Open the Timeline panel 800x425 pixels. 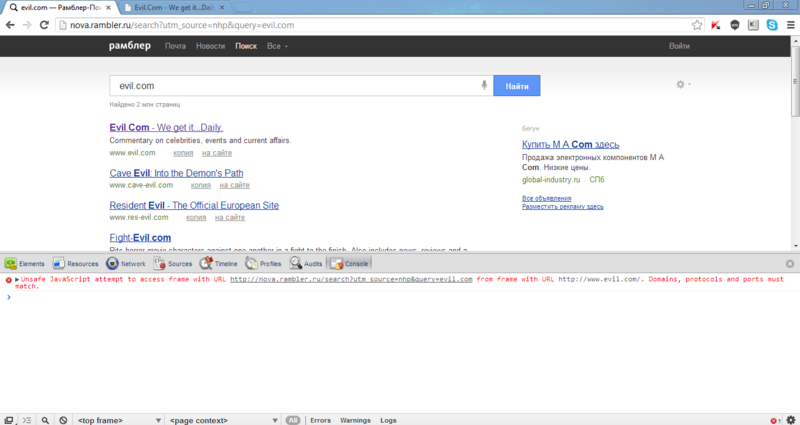[218, 264]
